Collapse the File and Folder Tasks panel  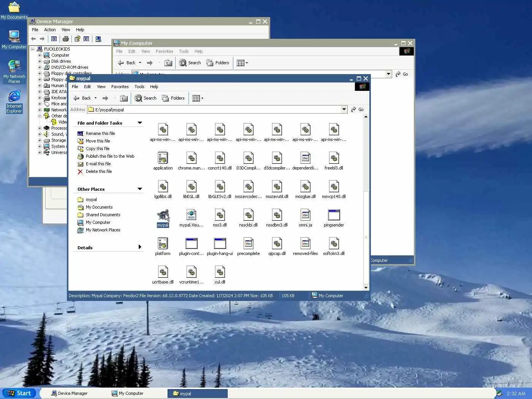coord(140,123)
